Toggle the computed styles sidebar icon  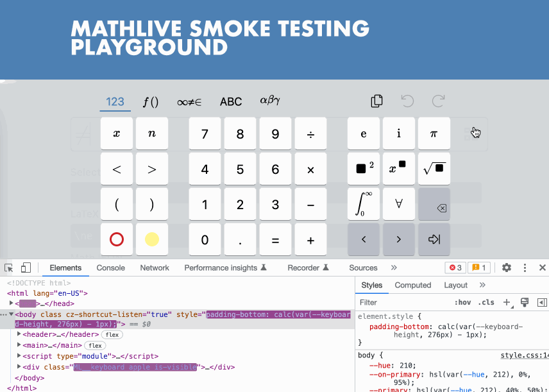[542, 302]
